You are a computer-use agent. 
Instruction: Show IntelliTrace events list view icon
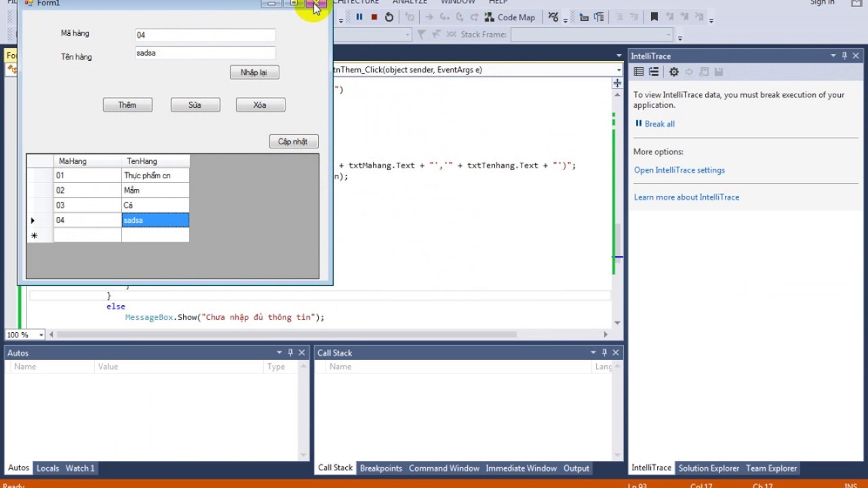point(638,71)
